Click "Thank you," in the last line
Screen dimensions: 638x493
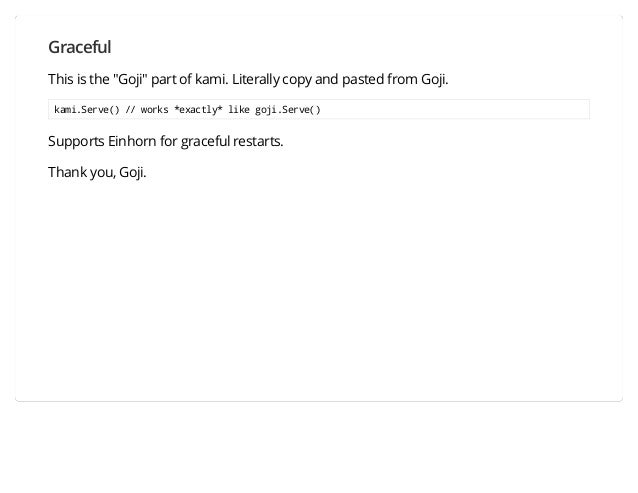pos(82,172)
